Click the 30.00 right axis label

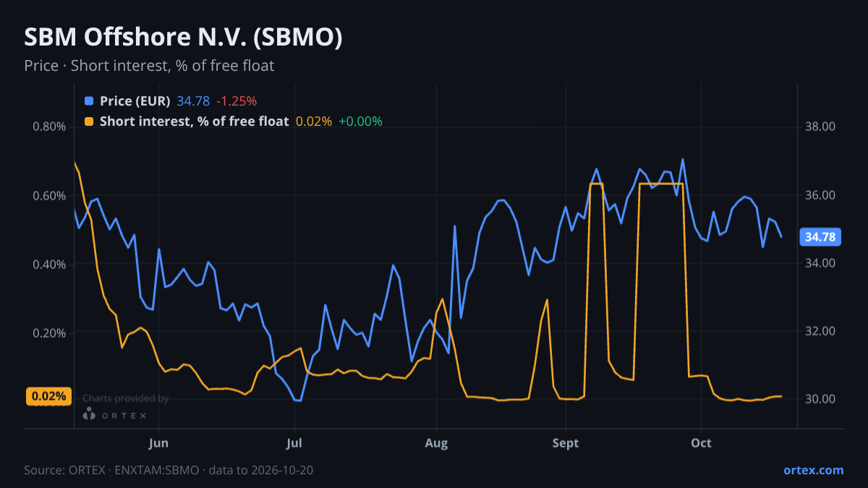click(x=820, y=399)
